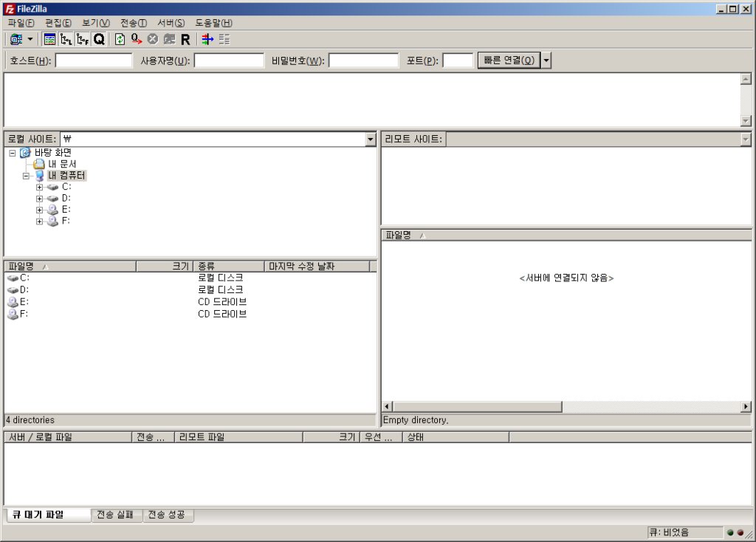Toggle directory comparison icon
The image size is (756, 542).
click(x=224, y=39)
